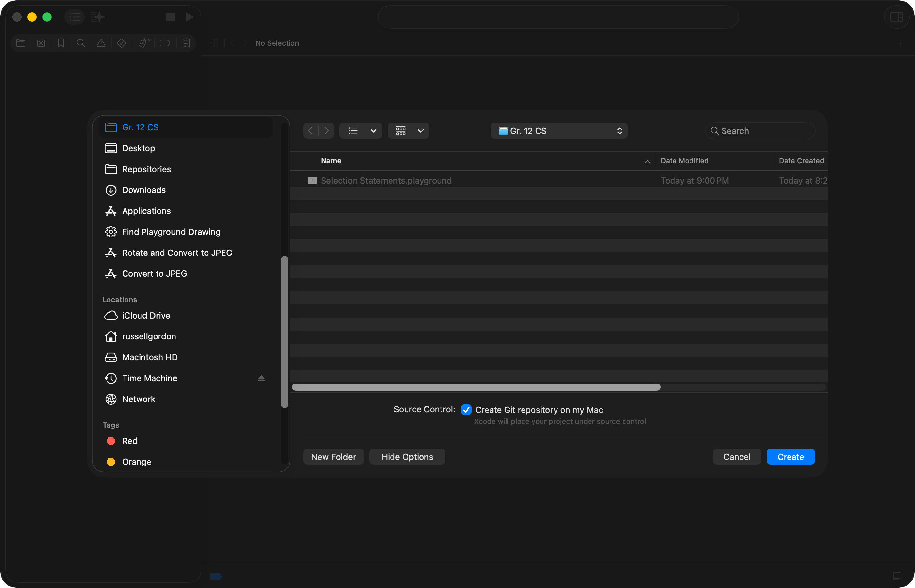The width and height of the screenshot is (915, 588).
Task: Expand the Gr. 12 CS location popup
Action: point(559,131)
